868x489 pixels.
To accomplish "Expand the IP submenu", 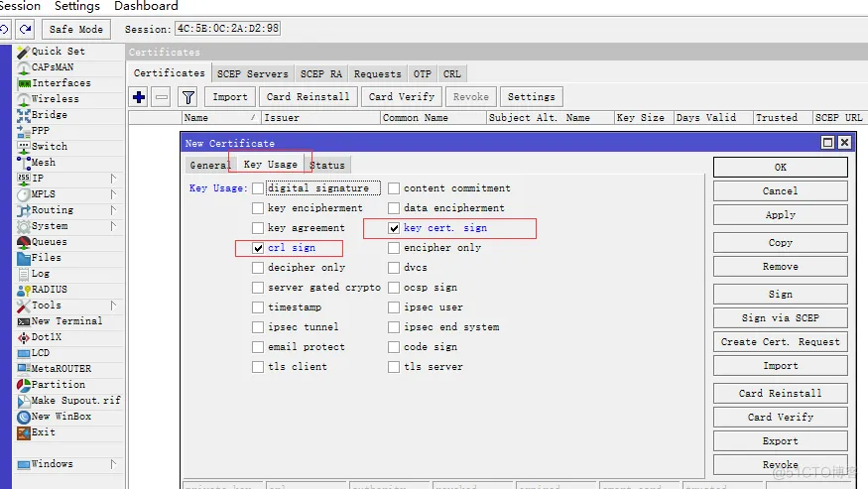I will [x=113, y=179].
